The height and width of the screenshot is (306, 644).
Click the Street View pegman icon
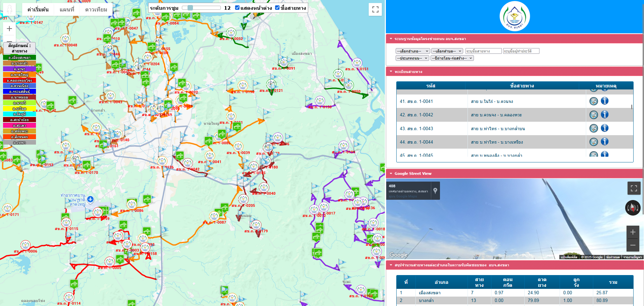pyautogui.click(x=9, y=9)
